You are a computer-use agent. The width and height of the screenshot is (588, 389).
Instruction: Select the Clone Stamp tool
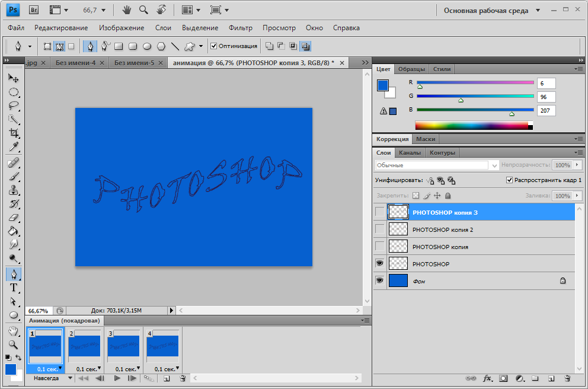tap(14, 190)
